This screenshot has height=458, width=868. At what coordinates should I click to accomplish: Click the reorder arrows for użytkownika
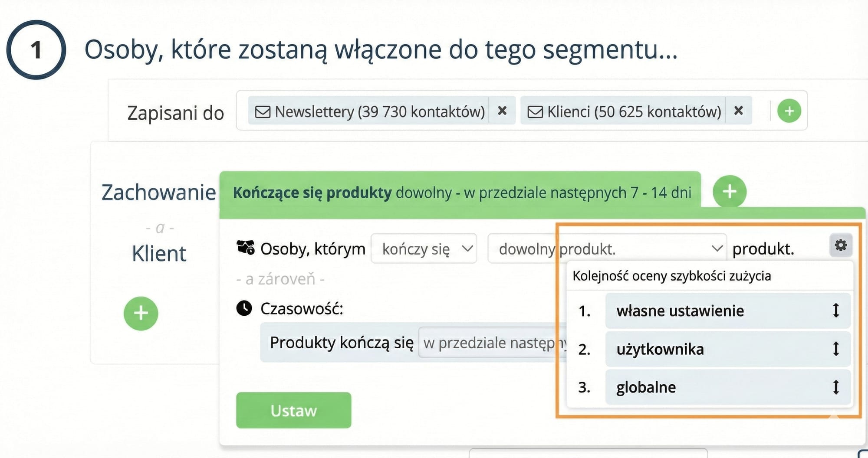coord(836,350)
